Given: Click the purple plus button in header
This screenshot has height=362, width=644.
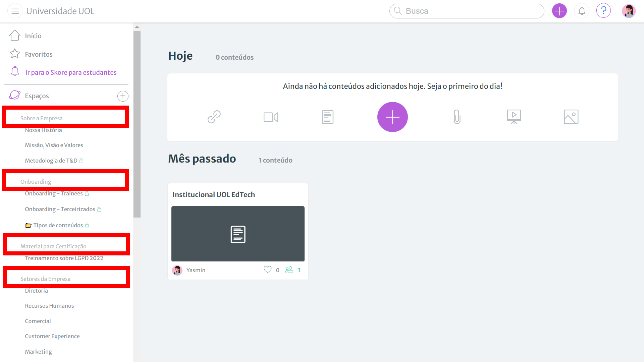Looking at the screenshot, I should click(x=559, y=11).
